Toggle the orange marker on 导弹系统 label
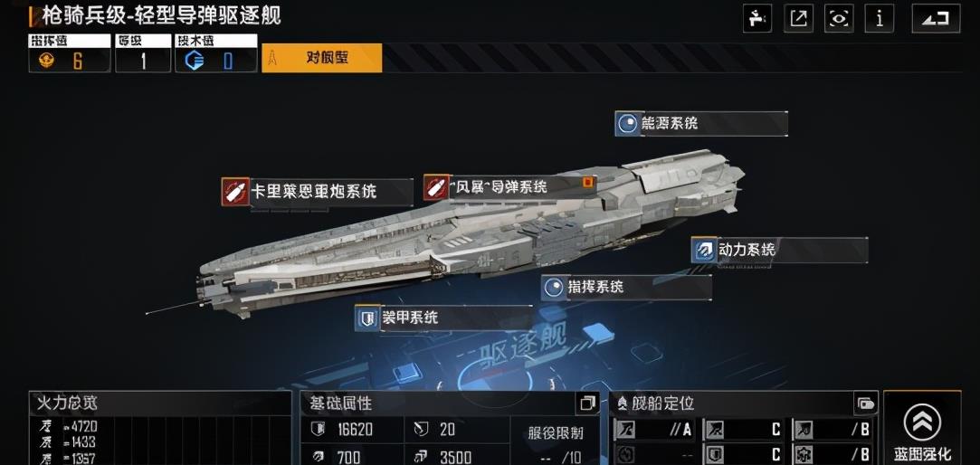The image size is (980, 465). [x=587, y=182]
